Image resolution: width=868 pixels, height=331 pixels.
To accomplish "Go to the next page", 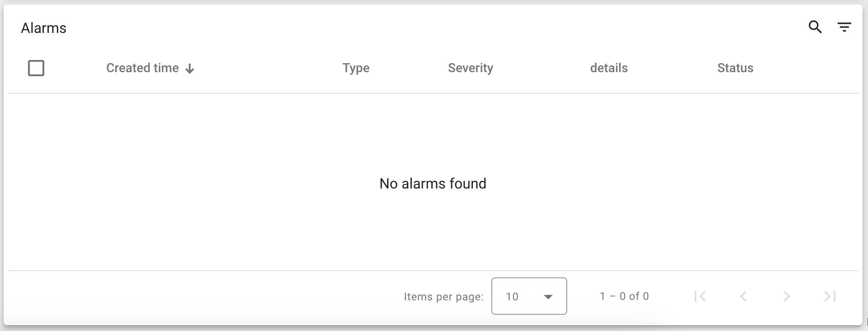I will (x=787, y=296).
